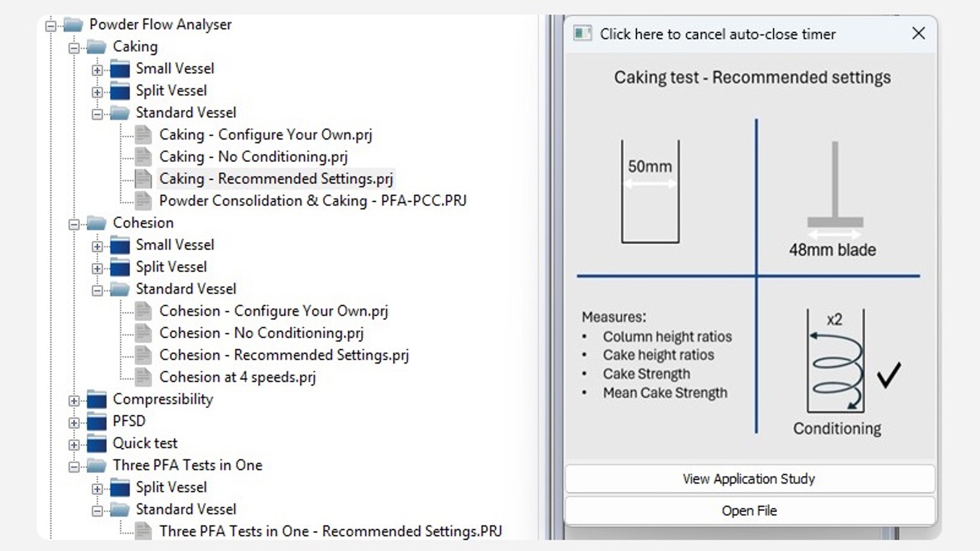The image size is (980, 551).
Task: Click the Quick test folder icon
Action: (97, 443)
